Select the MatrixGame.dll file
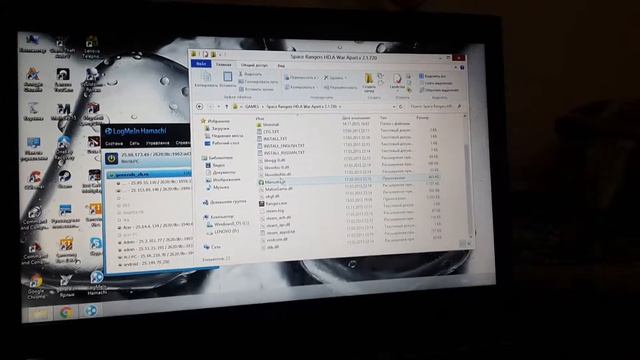The width and height of the screenshot is (640, 360). pyautogui.click(x=276, y=189)
